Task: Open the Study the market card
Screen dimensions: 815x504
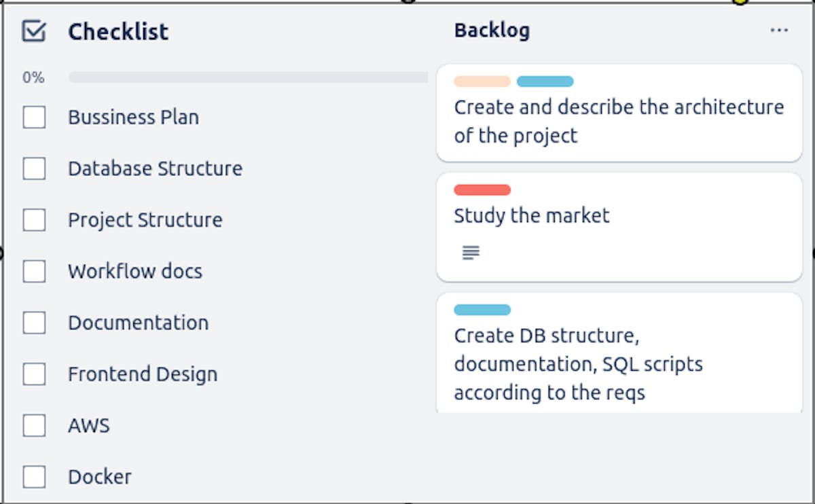Action: point(618,217)
